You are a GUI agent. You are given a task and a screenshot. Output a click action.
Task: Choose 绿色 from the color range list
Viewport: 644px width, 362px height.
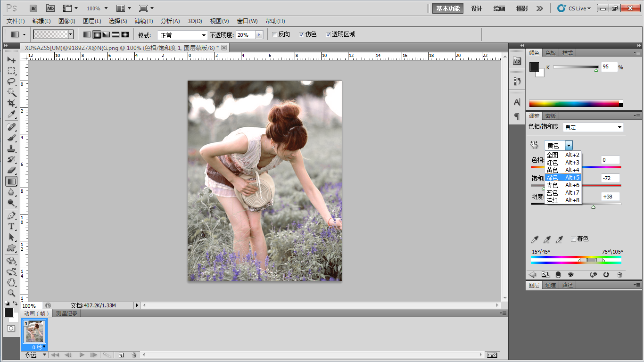click(x=563, y=178)
